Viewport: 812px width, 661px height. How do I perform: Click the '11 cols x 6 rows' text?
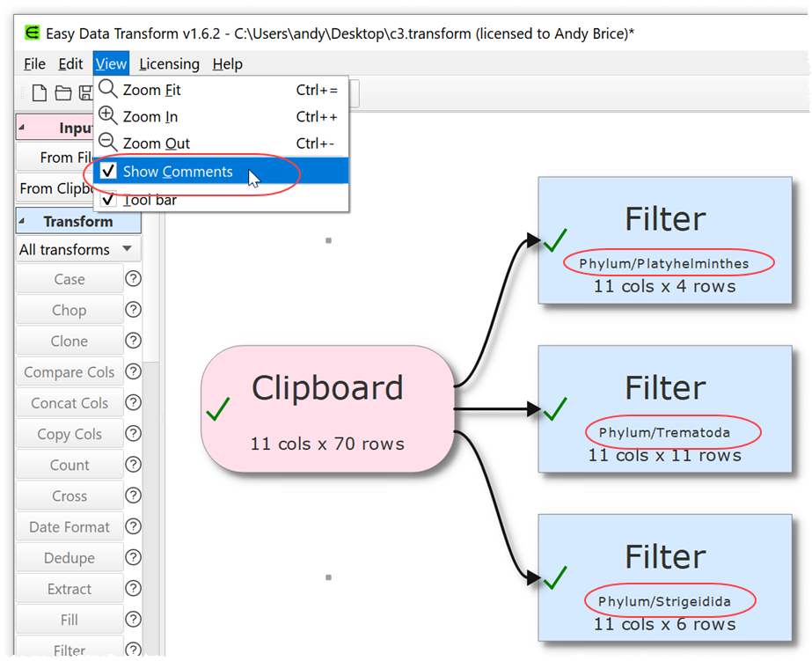(665, 624)
